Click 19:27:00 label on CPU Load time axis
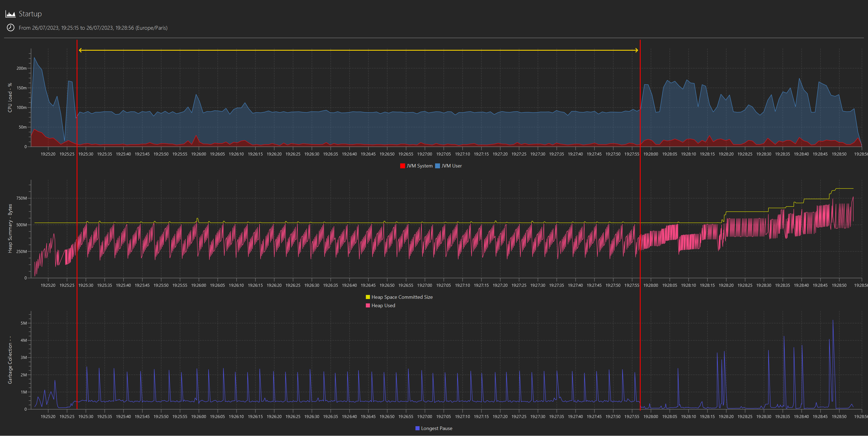Image resolution: width=868 pixels, height=436 pixels. (x=424, y=154)
